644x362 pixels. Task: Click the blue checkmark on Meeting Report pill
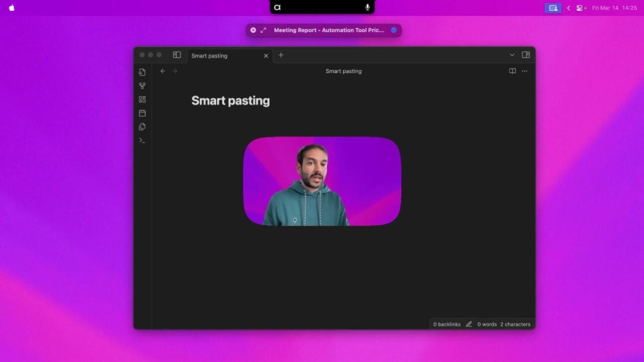click(x=394, y=30)
